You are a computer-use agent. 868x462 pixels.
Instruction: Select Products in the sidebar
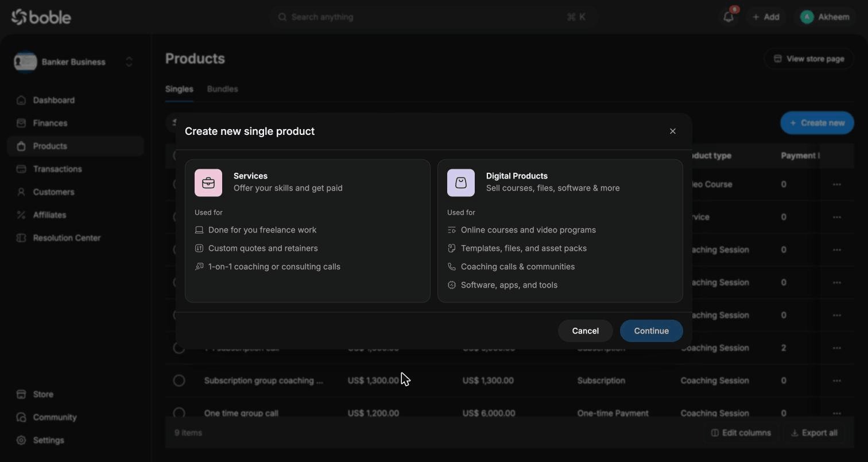point(75,146)
